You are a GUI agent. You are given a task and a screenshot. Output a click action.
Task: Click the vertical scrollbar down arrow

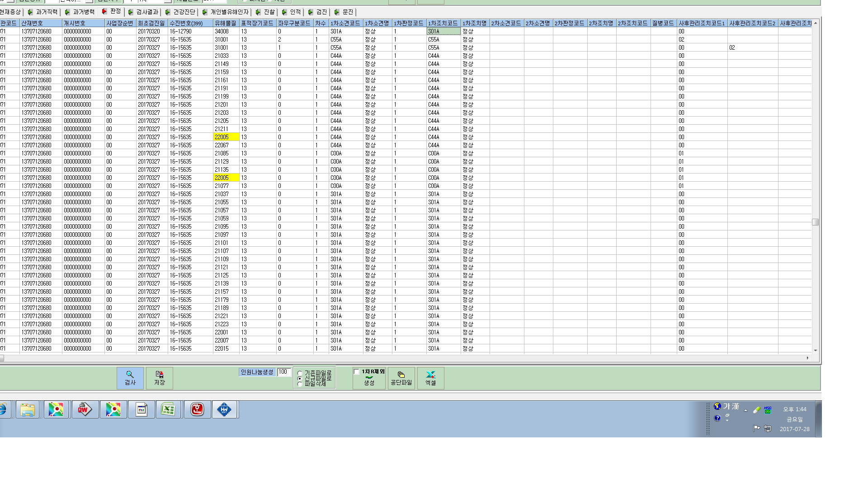point(816,350)
